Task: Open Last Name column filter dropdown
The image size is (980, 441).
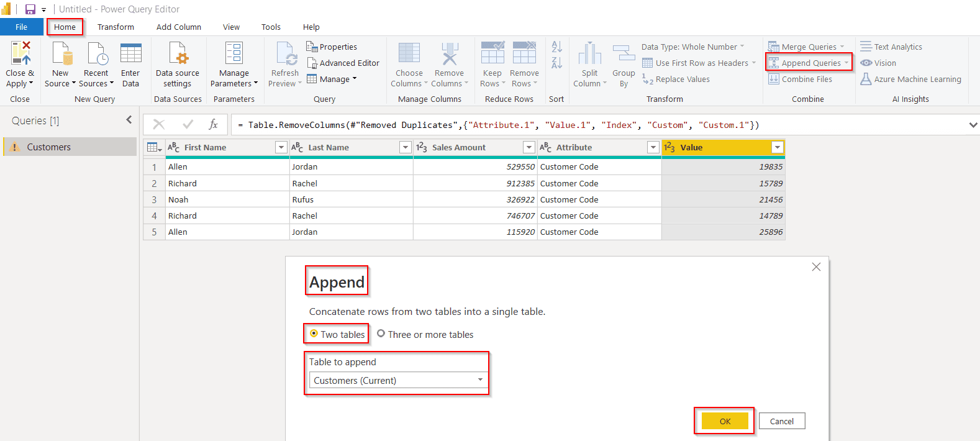Action: pyautogui.click(x=405, y=147)
